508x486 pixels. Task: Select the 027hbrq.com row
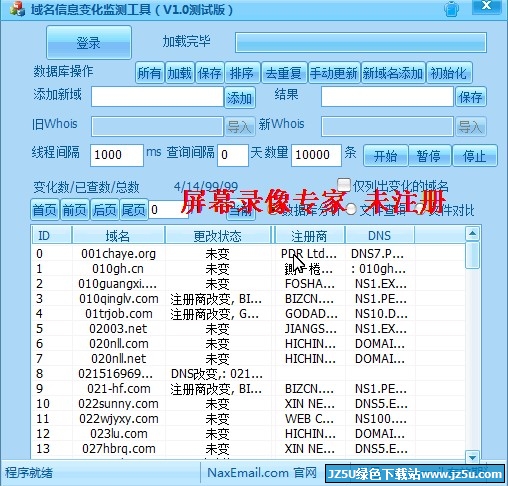(248, 449)
